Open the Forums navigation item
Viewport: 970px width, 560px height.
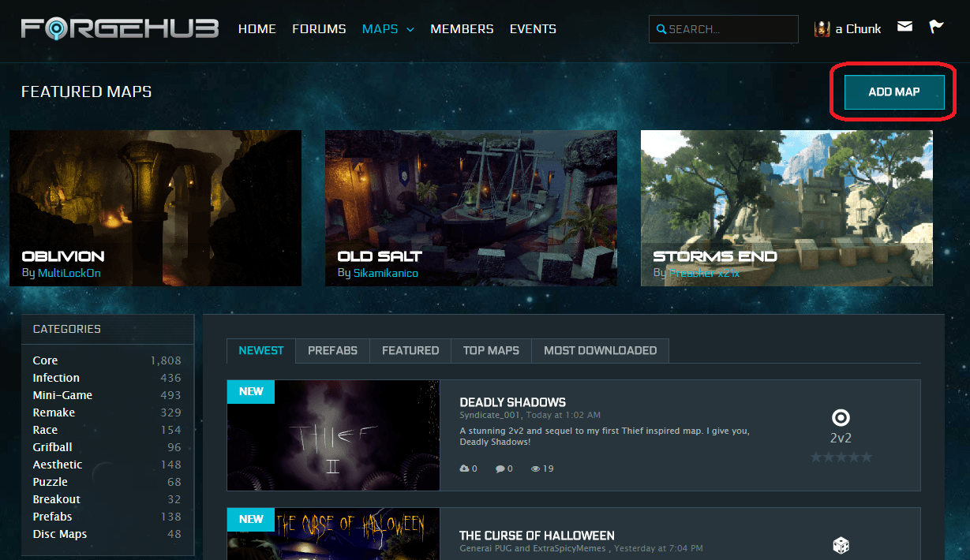[x=319, y=29]
